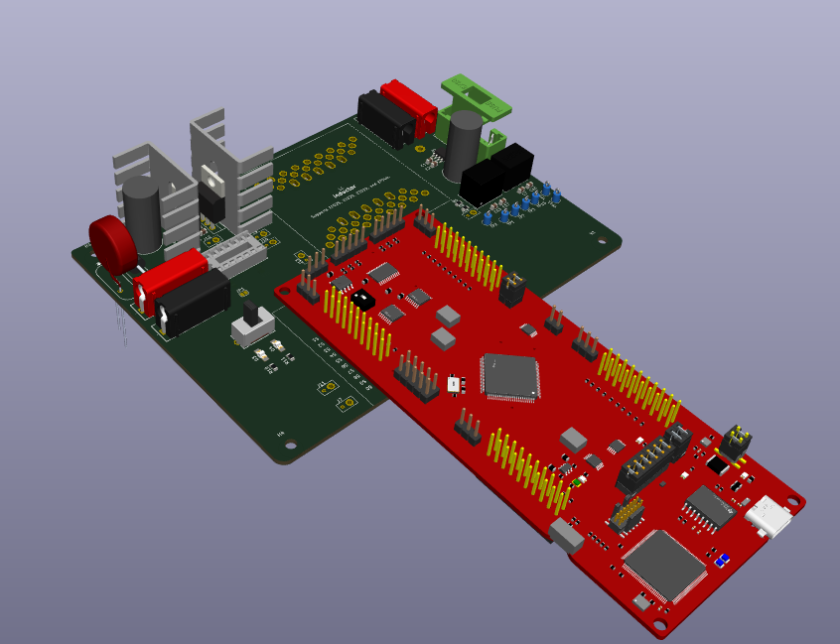Click the gray side push button on red board edge
Image resolution: width=840 pixels, height=644 pixels.
click(x=566, y=535)
